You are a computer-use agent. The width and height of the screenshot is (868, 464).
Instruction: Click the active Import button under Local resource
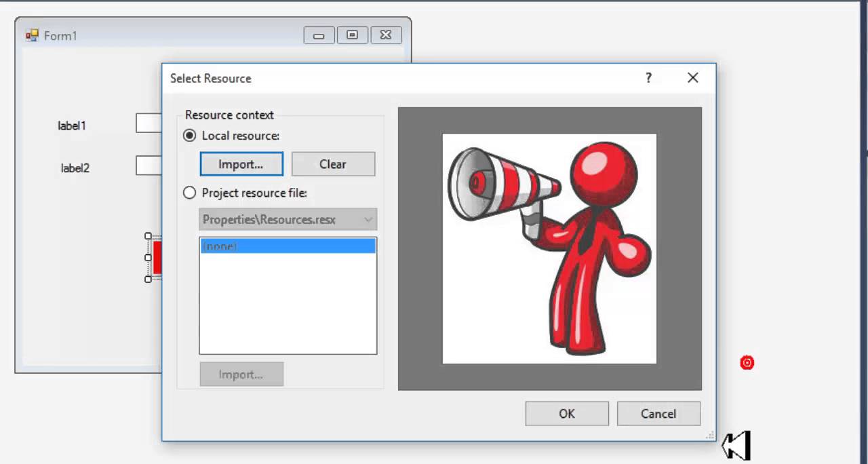(x=241, y=164)
